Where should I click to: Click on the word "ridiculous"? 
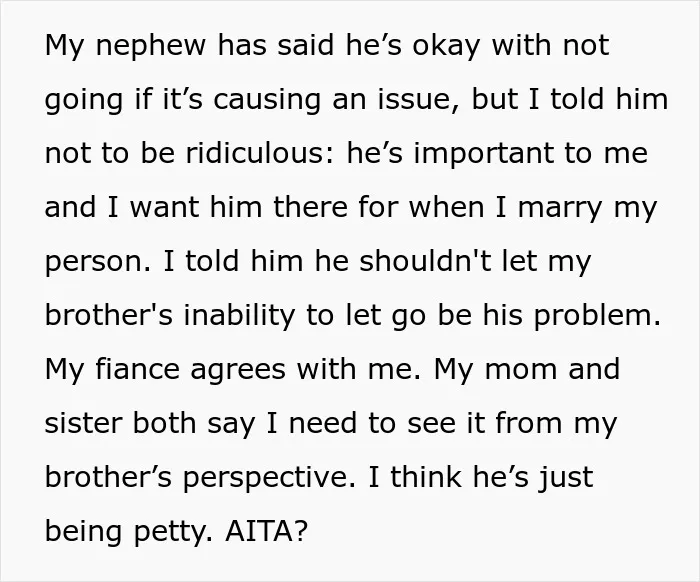[x=256, y=153]
